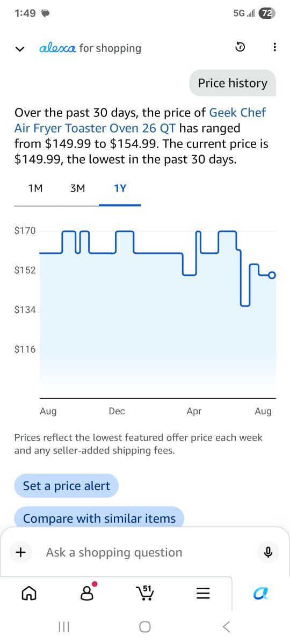Tap the Price history chip
Image resolution: width=290 pixels, height=644 pixels.
(233, 83)
